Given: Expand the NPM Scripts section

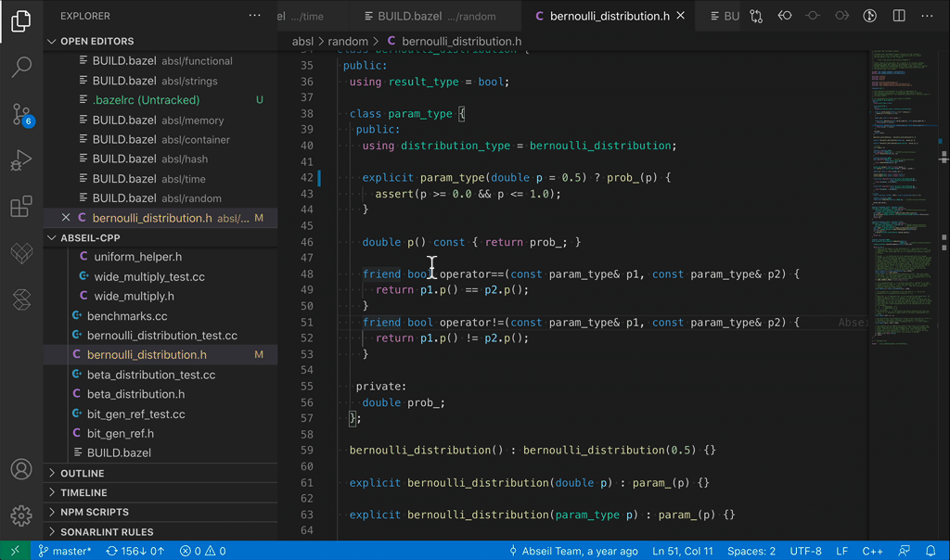Looking at the screenshot, I should tap(160, 512).
